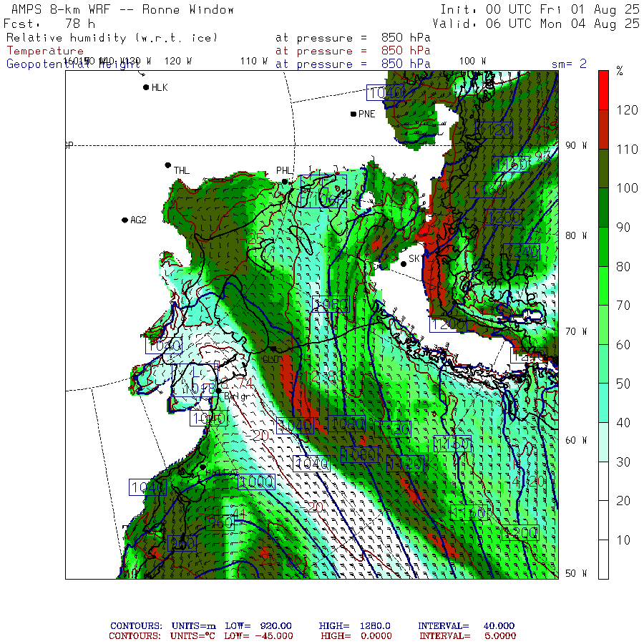This screenshot has height=644, width=644.
Task: Click the dark green 90–100% legend swatch
Action: click(x=603, y=208)
